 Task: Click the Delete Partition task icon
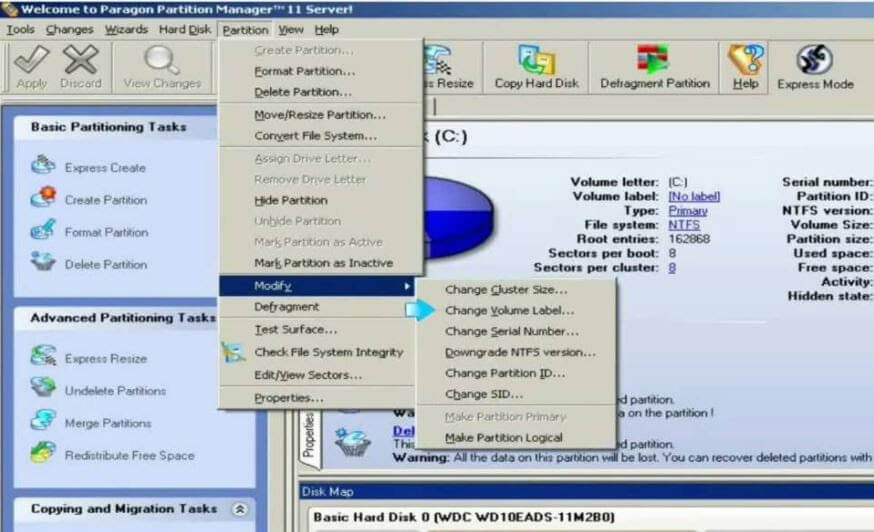pos(43,262)
